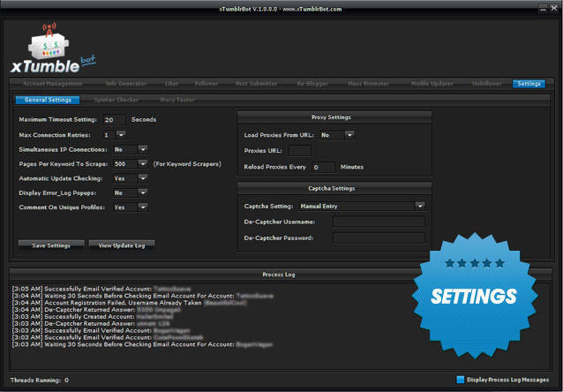This screenshot has height=392, width=563.
Task: Open the Account Management tab
Action: click(53, 84)
